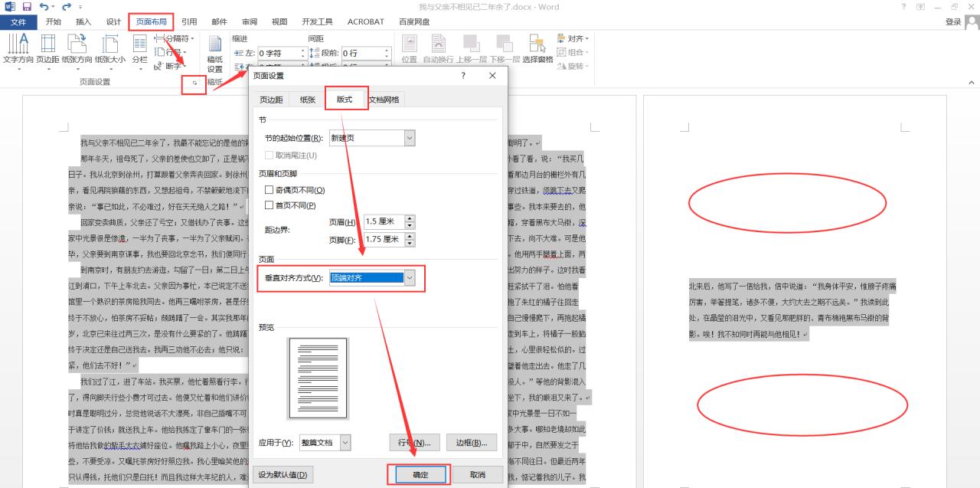
Task: Click the 上移一层 bring forward icon
Action: coord(472,49)
